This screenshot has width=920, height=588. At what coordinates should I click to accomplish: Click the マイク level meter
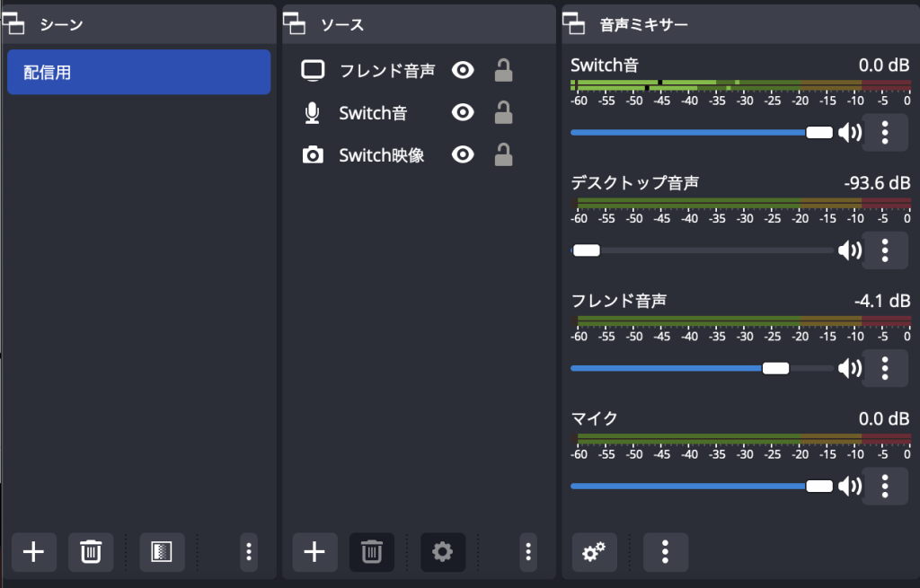click(740, 439)
